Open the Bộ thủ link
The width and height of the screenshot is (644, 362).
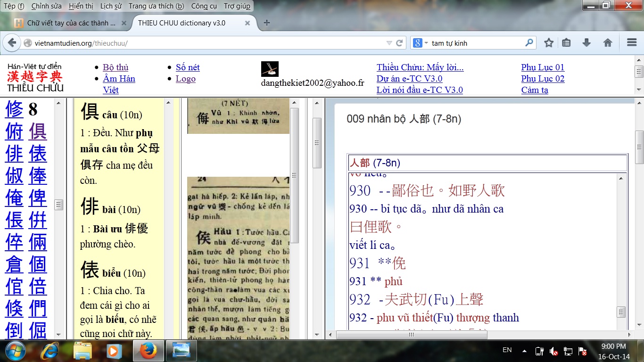pos(116,67)
